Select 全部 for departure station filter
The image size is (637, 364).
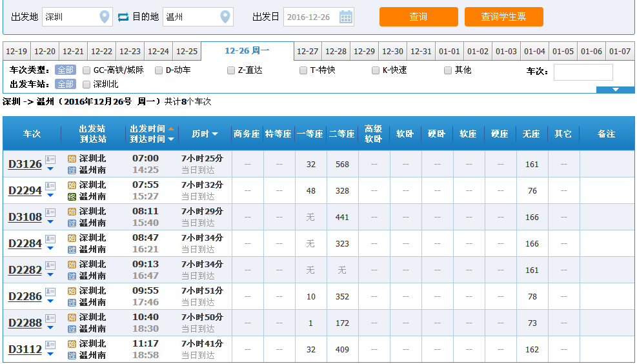(x=65, y=84)
